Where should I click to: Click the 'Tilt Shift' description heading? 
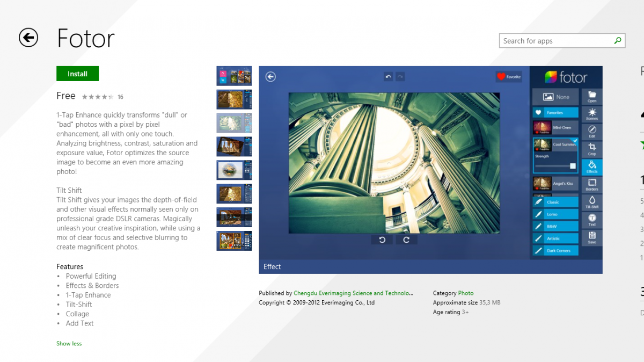69,190
